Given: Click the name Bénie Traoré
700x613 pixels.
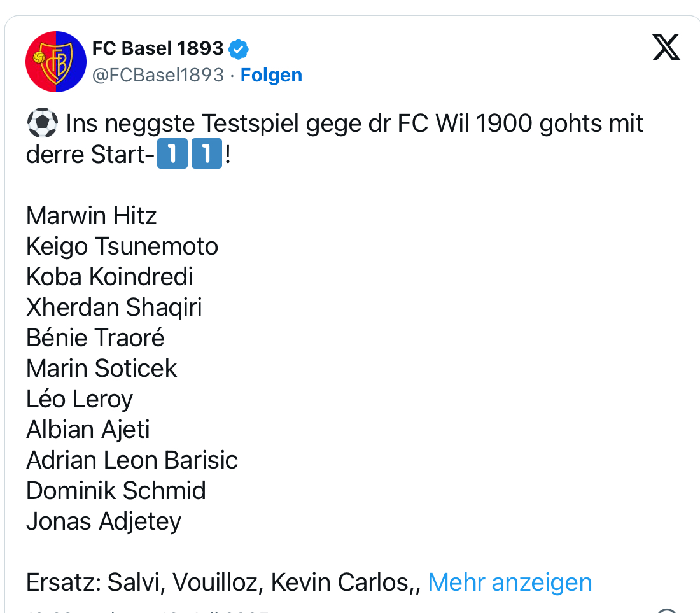Looking at the screenshot, I should 95,338.
